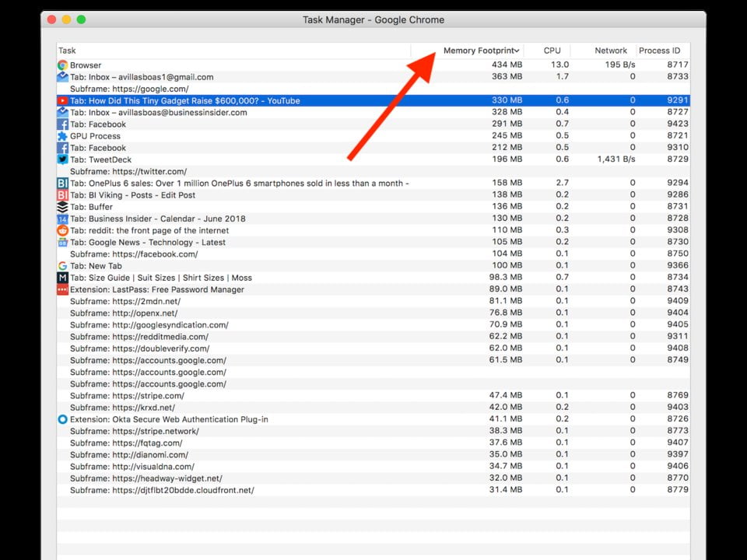Select the reddit alien icon

62,230
